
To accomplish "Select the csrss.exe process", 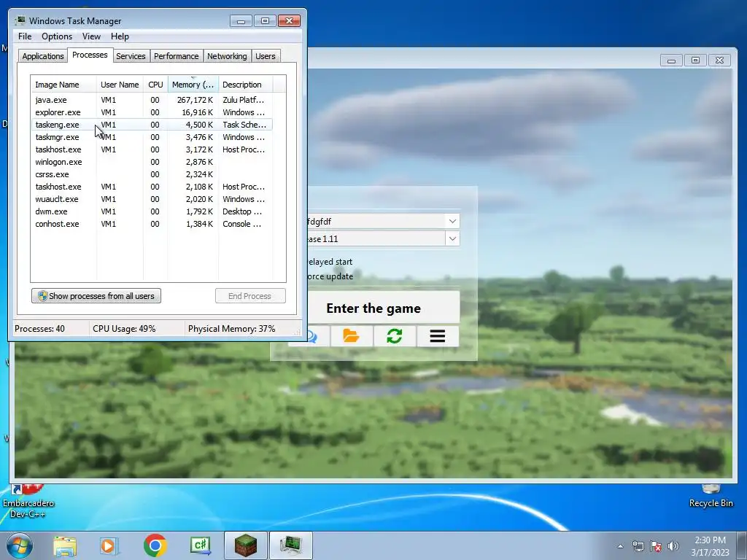I will pos(152,174).
